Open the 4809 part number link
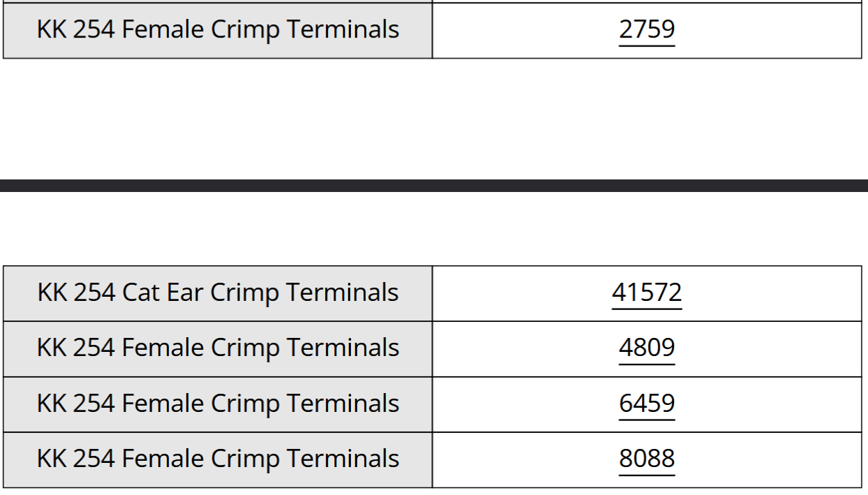Image resolution: width=868 pixels, height=495 pixels. [647, 348]
